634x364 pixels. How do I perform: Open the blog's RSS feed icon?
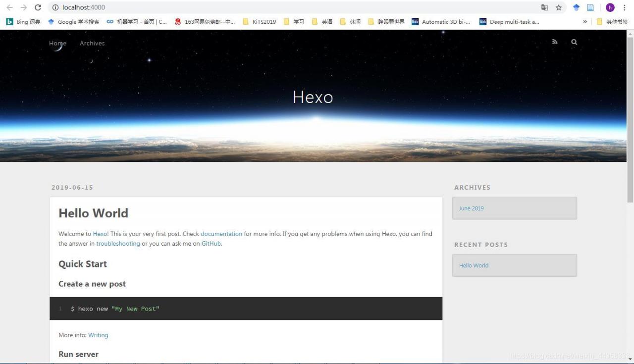pos(555,42)
